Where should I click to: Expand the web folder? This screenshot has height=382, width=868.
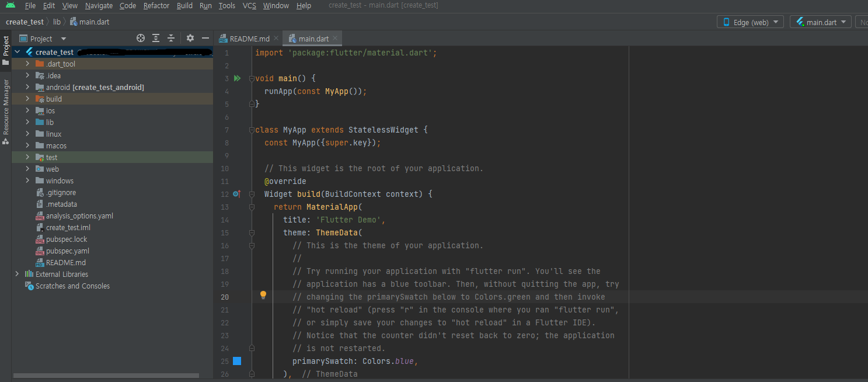click(x=27, y=169)
